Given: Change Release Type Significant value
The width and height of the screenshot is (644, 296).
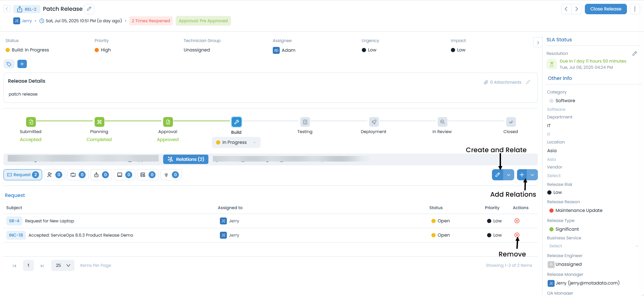Looking at the screenshot, I should click(564, 229).
